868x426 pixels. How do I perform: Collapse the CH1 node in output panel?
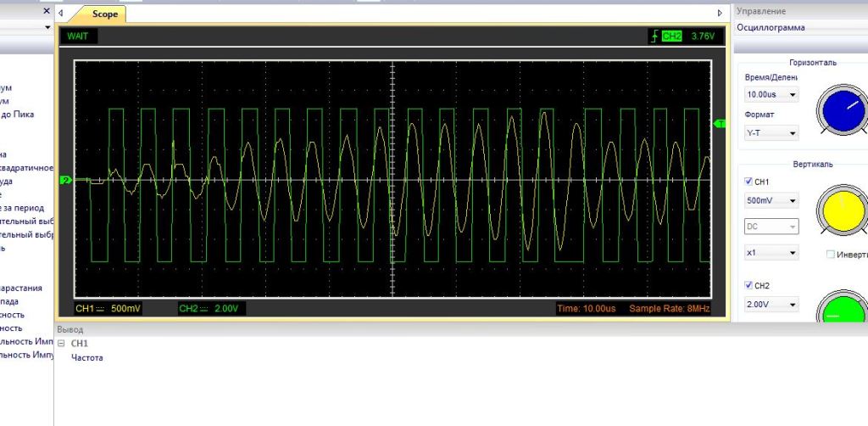(61, 344)
